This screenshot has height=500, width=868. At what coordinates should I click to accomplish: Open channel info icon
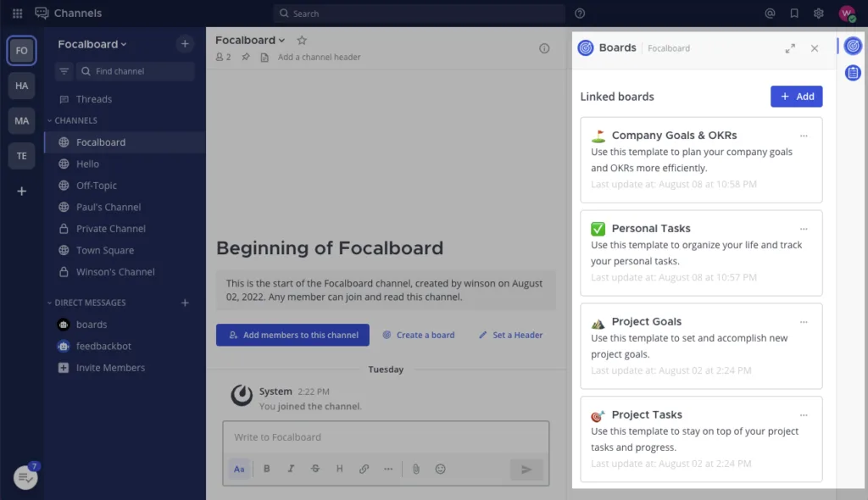(544, 48)
